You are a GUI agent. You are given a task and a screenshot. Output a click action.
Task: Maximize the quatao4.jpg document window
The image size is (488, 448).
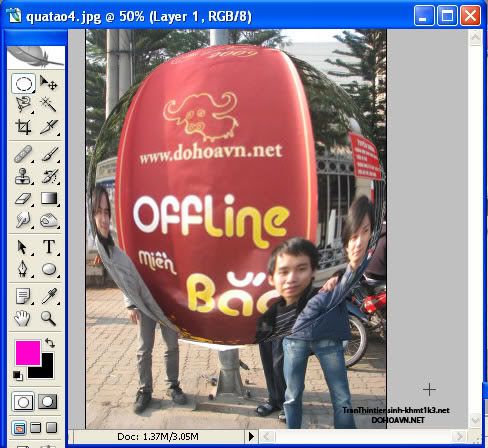point(447,15)
